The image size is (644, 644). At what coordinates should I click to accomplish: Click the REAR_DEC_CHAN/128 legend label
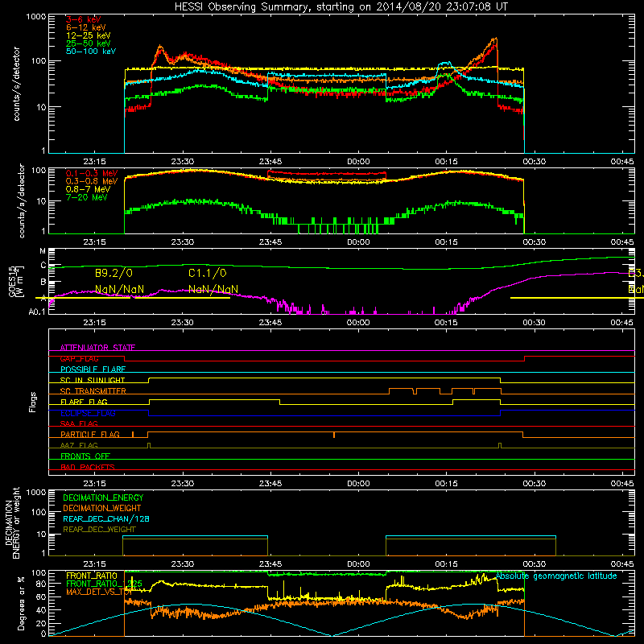[x=106, y=518]
